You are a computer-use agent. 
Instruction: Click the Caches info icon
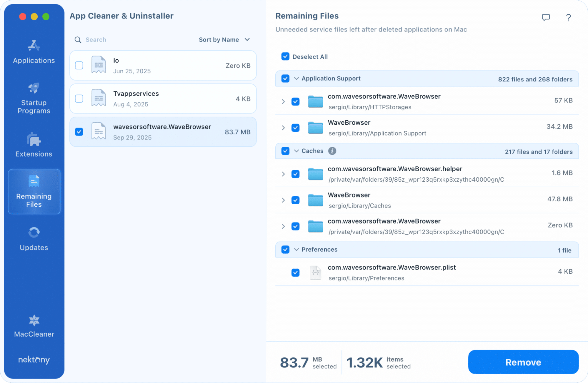332,151
